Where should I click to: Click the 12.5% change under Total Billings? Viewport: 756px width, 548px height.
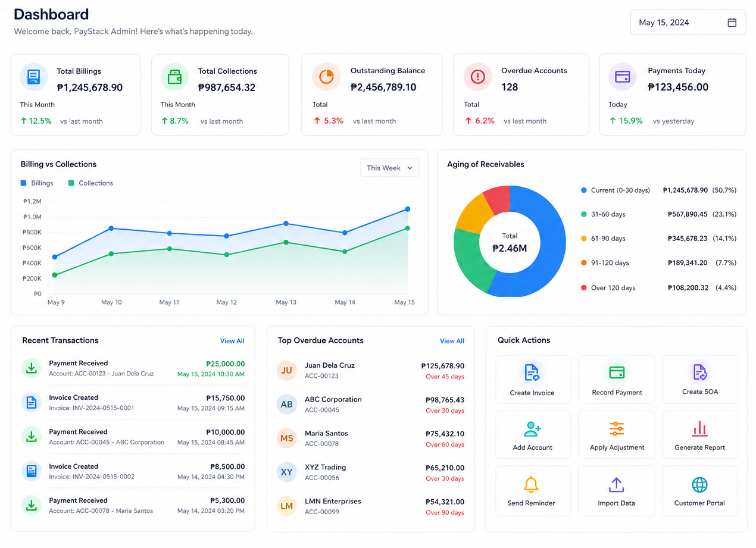[x=36, y=121]
